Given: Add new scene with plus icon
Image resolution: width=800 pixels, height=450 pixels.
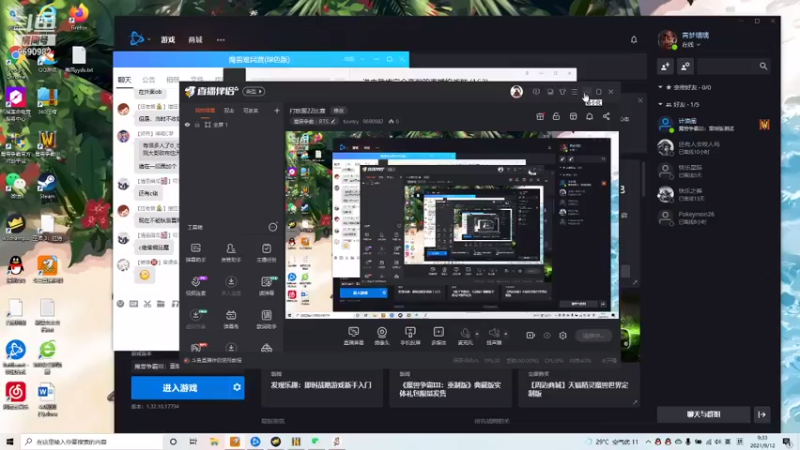Looking at the screenshot, I should (277, 110).
